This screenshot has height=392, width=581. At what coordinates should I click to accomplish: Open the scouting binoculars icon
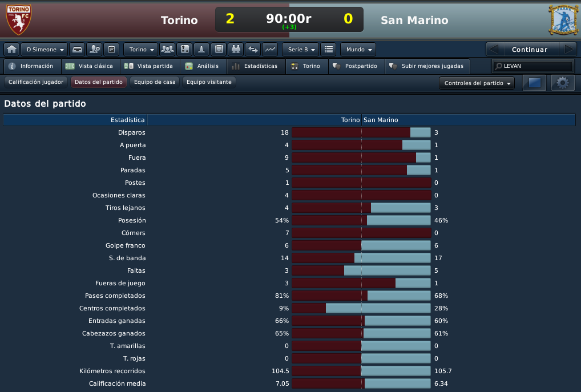pyautogui.click(x=236, y=49)
